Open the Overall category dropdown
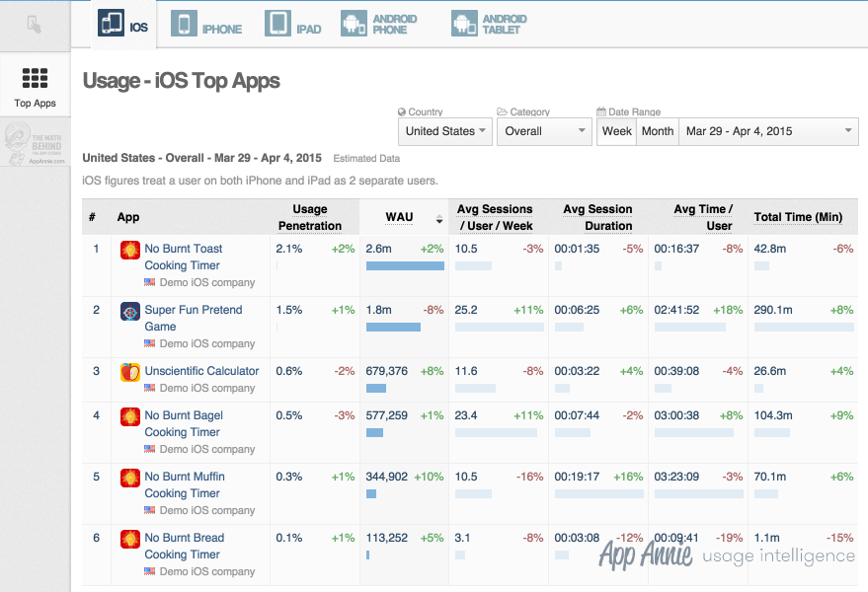 [545, 131]
